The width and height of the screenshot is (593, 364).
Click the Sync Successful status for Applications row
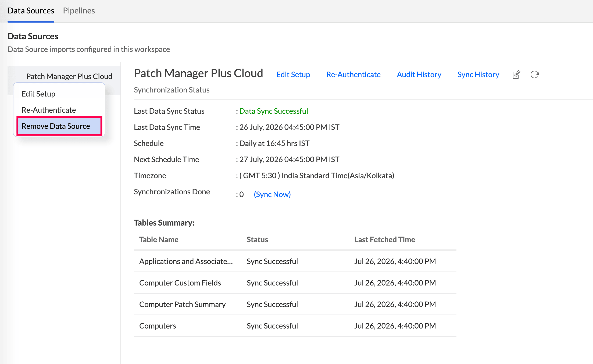click(x=272, y=261)
